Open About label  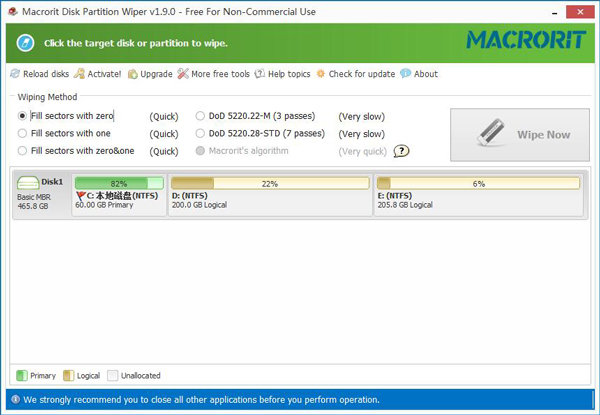coord(426,74)
